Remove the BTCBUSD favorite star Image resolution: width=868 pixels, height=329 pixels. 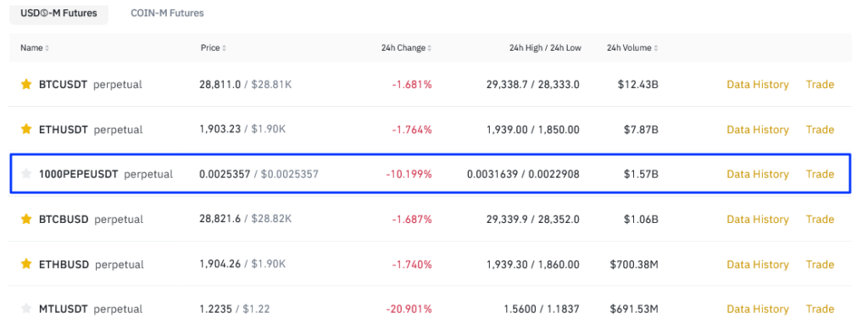pos(26,220)
